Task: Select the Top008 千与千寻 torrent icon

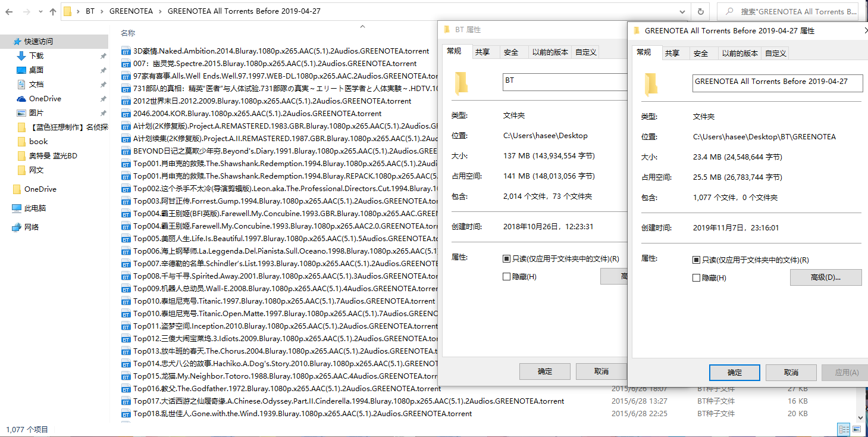Action: 126,276
